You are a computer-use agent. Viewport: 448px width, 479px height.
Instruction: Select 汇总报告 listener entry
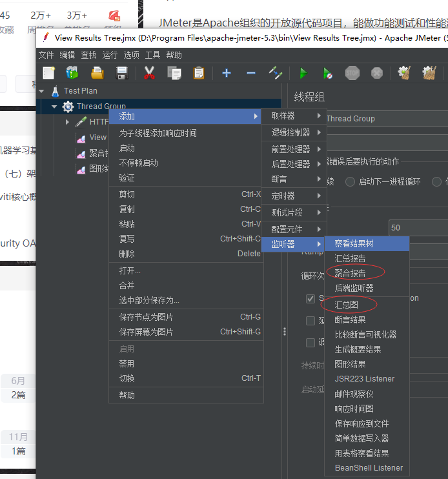pyautogui.click(x=367, y=259)
